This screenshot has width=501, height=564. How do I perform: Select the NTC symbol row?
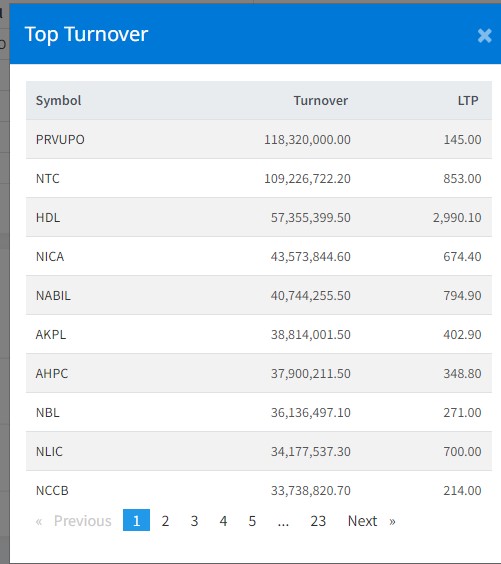[259, 178]
